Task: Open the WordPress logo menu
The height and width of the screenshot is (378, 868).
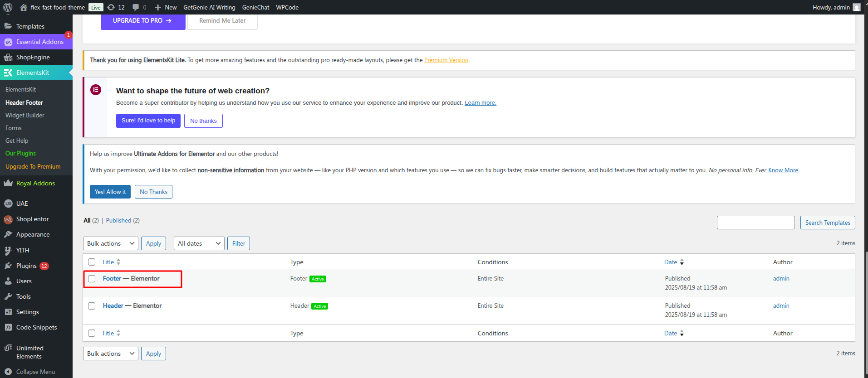Action: click(8, 7)
